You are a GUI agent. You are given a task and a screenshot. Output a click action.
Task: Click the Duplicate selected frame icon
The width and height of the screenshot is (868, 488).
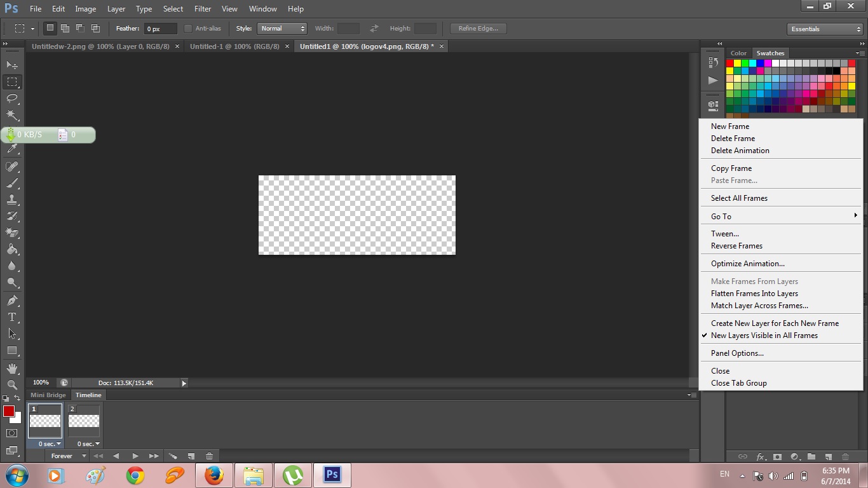(191, 456)
